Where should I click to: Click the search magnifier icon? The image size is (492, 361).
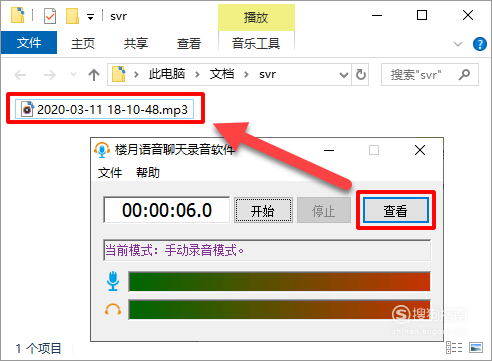point(464,75)
